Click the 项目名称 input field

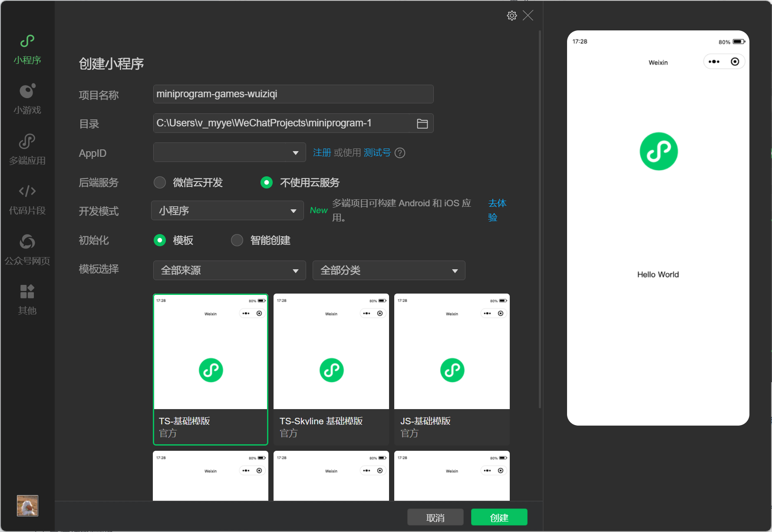point(293,94)
